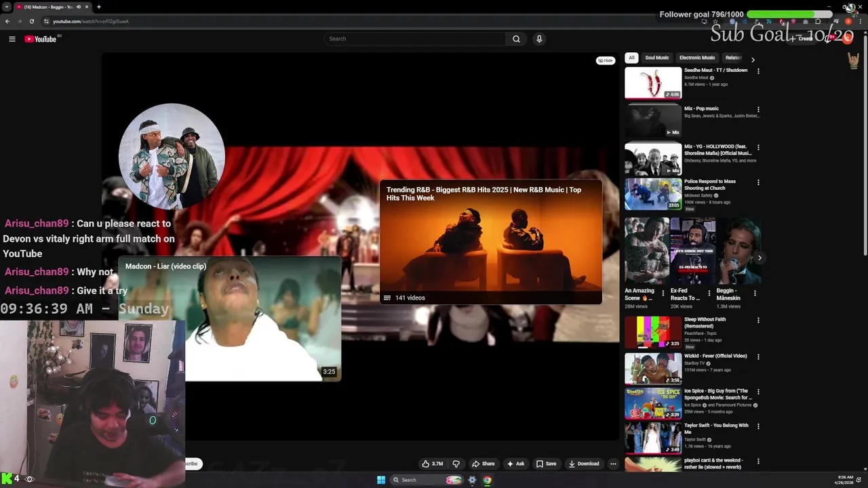868x488 pixels.
Task: Open the Mix - Pop music title
Action: point(701,108)
